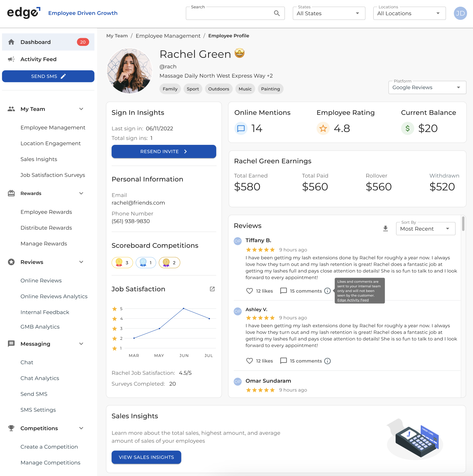The height and width of the screenshot is (476, 473).
Task: Like Tiffany B.'s review with the heart icon
Action: [249, 291]
